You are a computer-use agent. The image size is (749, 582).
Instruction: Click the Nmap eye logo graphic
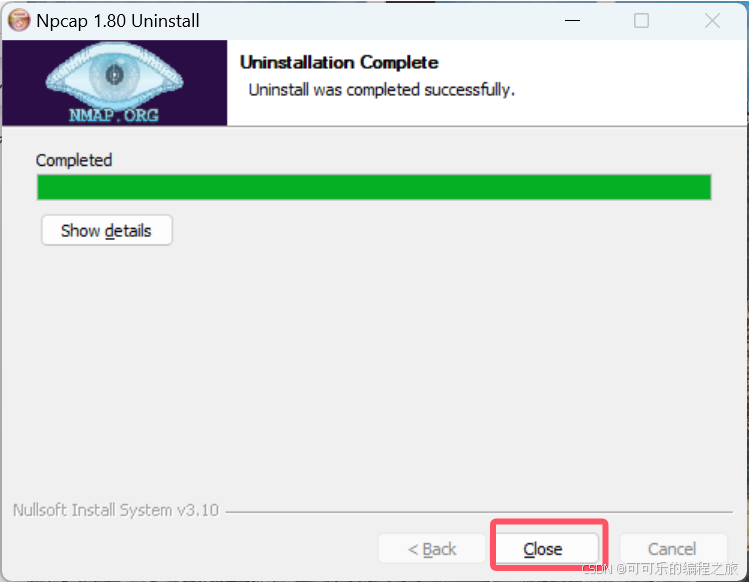114,75
